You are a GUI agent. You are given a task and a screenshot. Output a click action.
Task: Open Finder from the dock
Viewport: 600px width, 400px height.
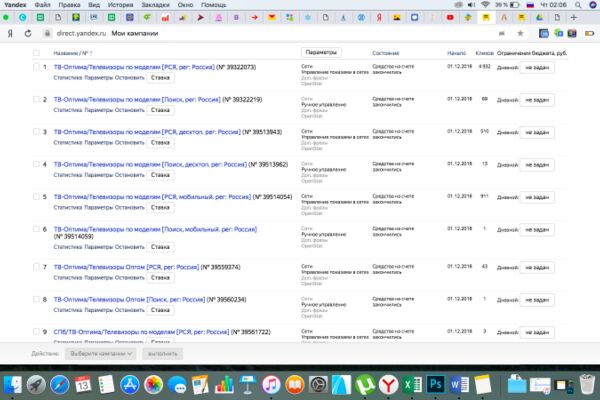(12, 385)
